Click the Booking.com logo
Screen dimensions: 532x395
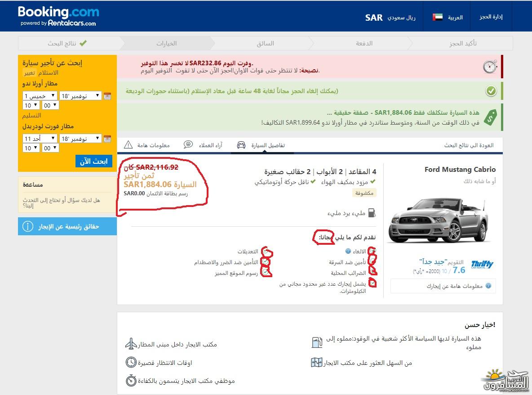(58, 16)
